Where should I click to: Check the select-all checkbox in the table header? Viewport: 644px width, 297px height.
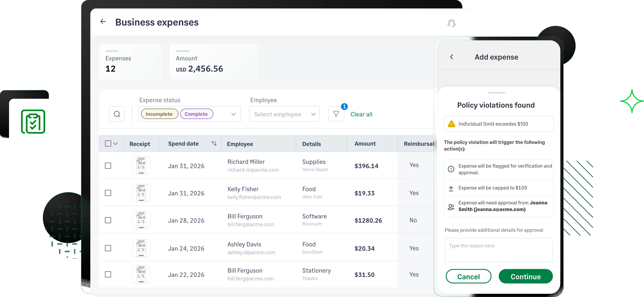(108, 143)
